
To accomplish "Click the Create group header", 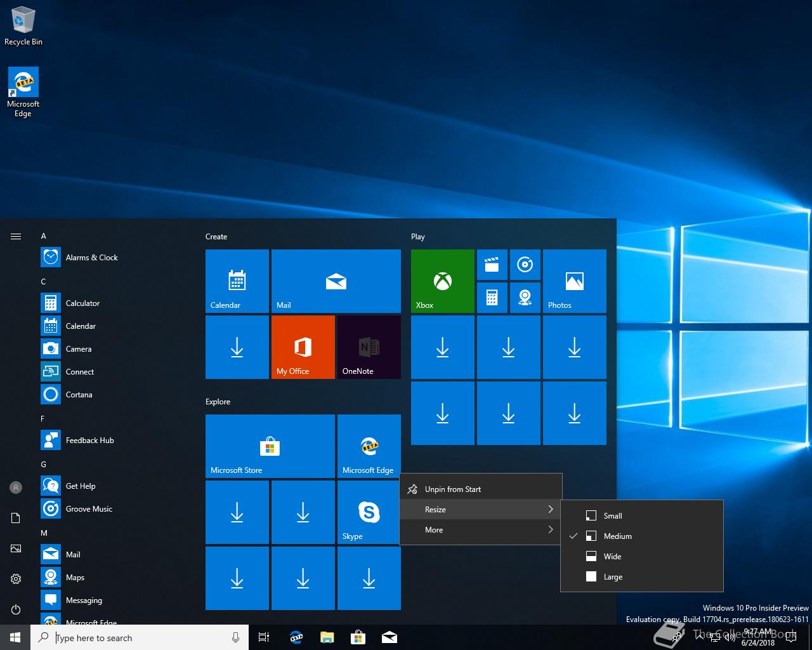I will tap(216, 237).
